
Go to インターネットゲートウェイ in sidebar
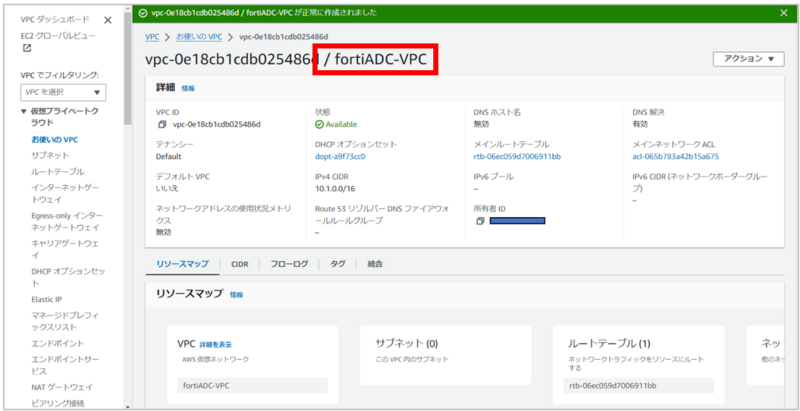[65, 193]
